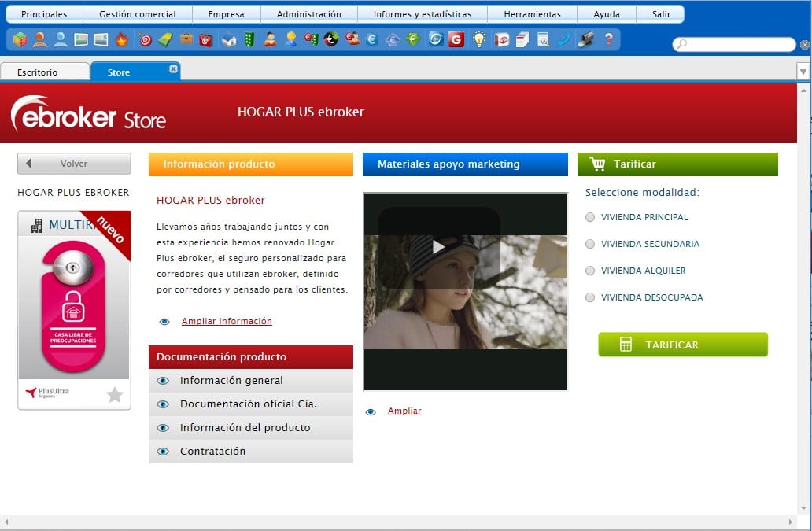Expand the Contratación documentation row
The image size is (812, 531).
point(251,452)
